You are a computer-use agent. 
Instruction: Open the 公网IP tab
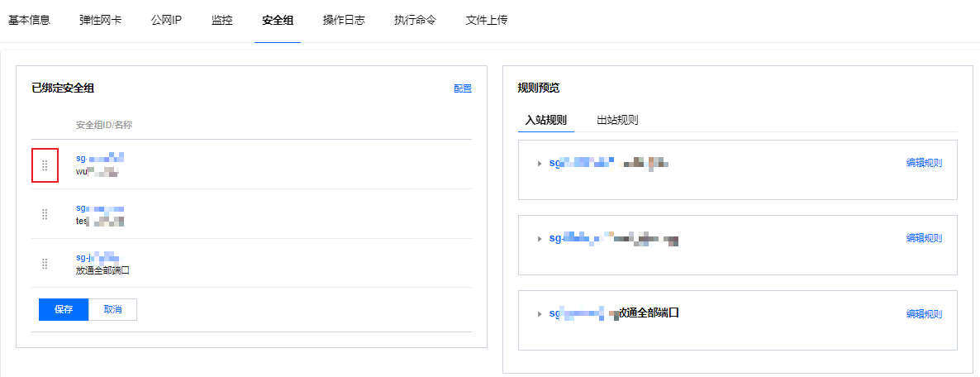tap(166, 20)
